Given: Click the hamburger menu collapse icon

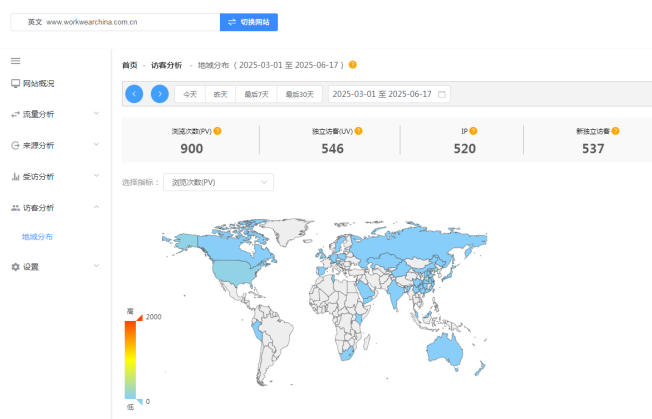Looking at the screenshot, I should pyautogui.click(x=15, y=61).
